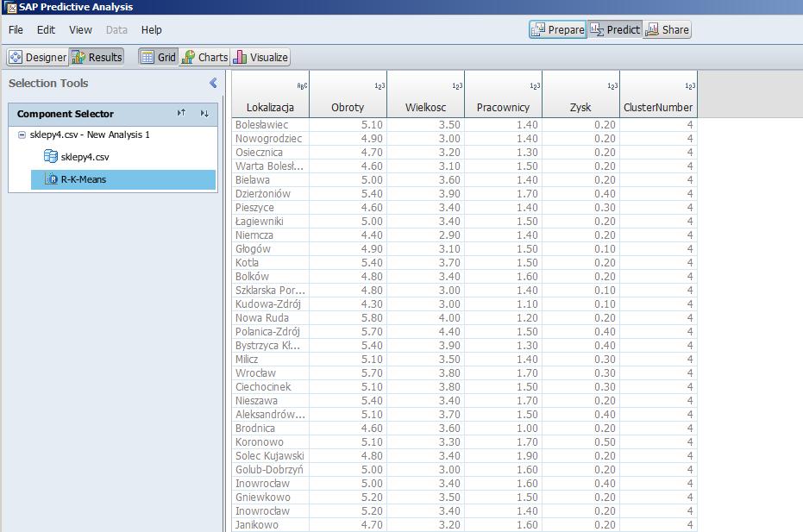Click the numeric type icon above Wielkosc

457,86
